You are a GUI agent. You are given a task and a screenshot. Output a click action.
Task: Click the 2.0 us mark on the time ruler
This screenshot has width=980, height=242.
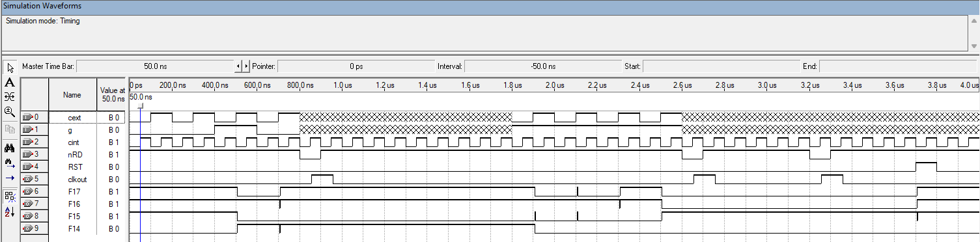pyautogui.click(x=554, y=85)
